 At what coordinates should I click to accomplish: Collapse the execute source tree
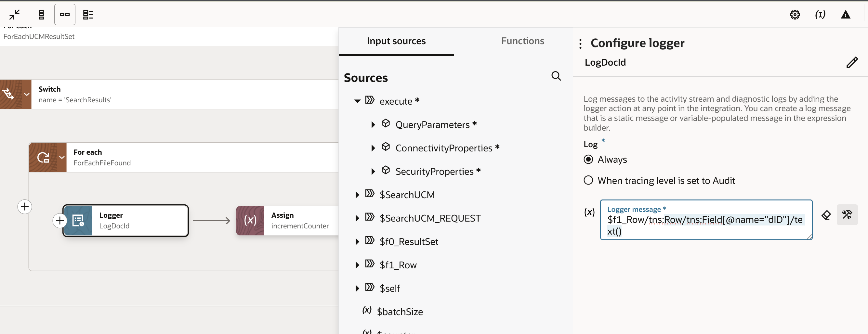click(x=357, y=101)
